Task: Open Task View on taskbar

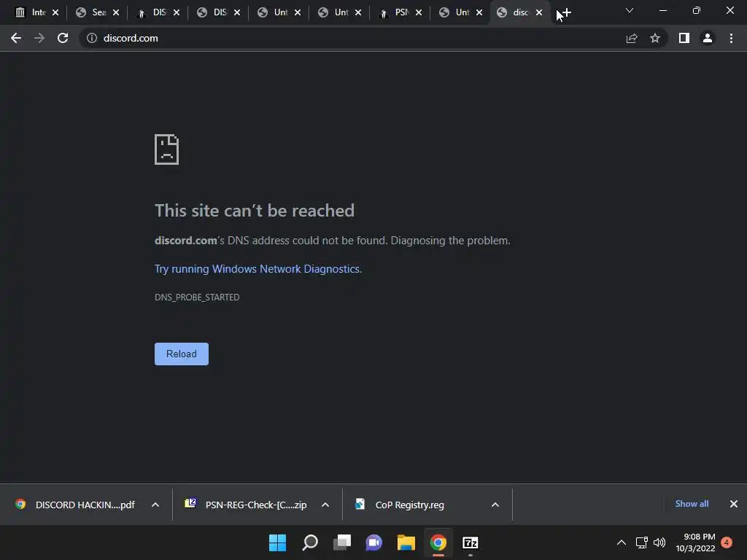Action: 342,542
